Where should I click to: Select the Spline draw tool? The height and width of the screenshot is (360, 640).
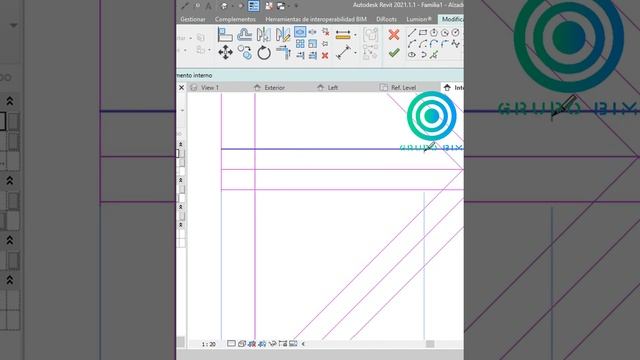click(456, 44)
